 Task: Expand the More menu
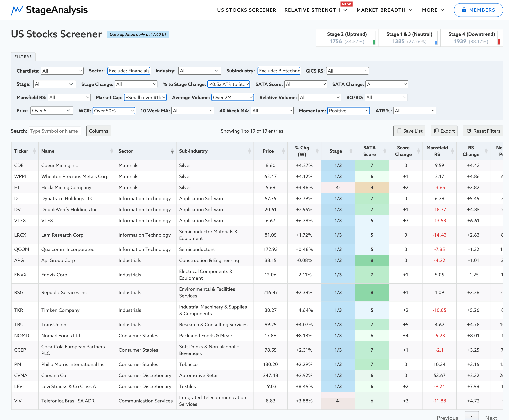click(x=433, y=10)
